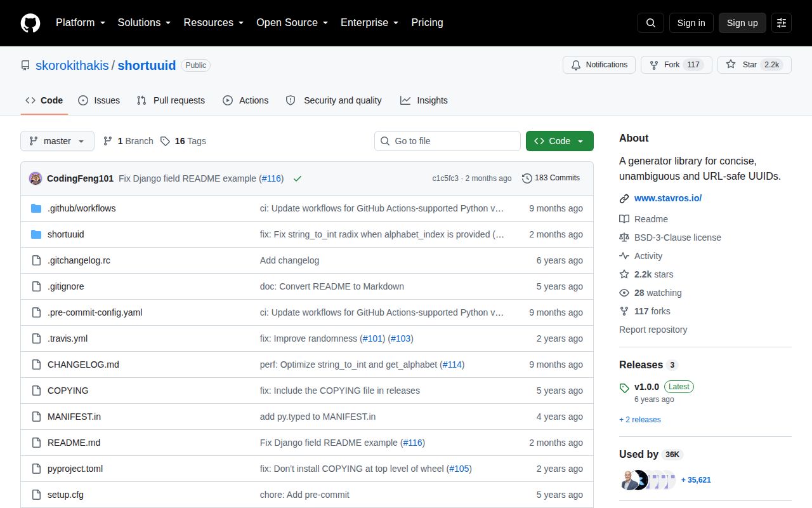Click the folder icon for shortuuid directory
Image resolution: width=812 pixels, height=508 pixels.
point(36,234)
